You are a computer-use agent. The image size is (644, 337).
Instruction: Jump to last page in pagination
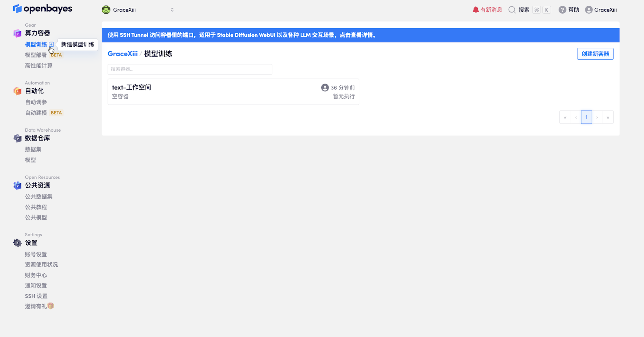(607, 117)
